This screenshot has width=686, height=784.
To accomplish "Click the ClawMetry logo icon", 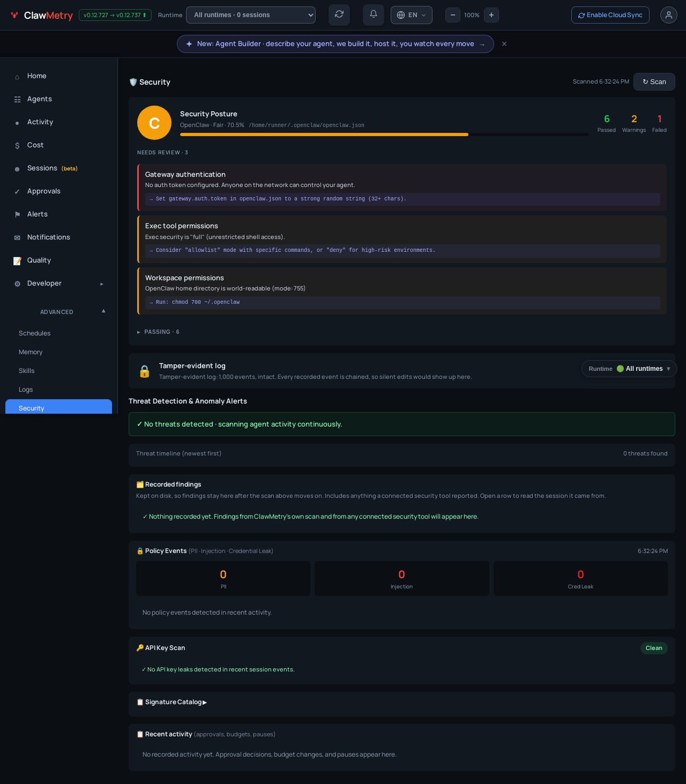I will [x=14, y=15].
